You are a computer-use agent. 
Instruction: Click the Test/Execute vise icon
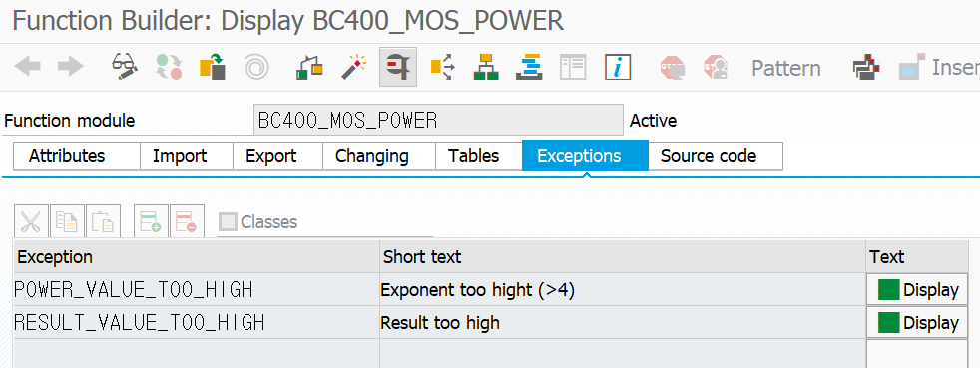tap(398, 67)
